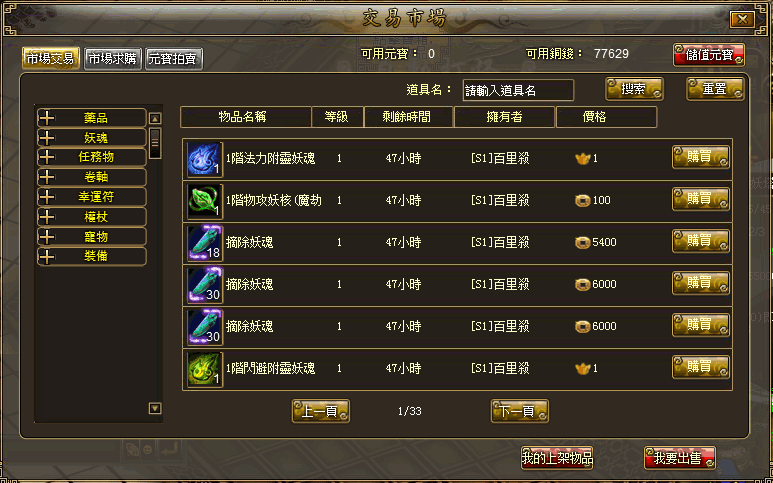Open the 卷軸 category
The width and height of the screenshot is (773, 483).
tap(92, 177)
